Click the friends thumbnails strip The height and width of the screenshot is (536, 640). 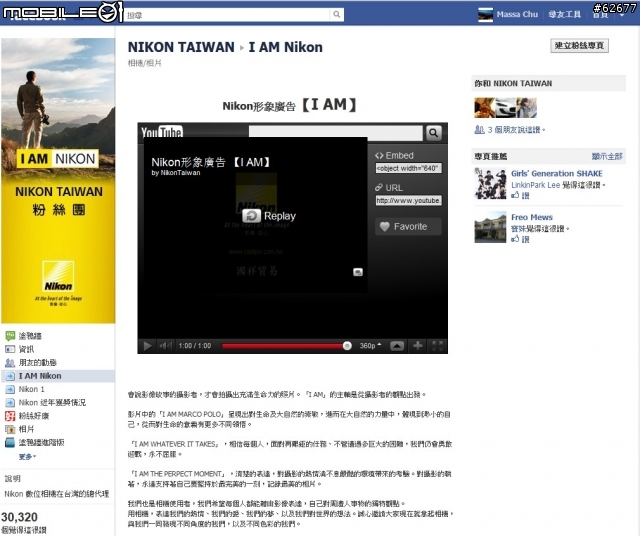(505, 108)
